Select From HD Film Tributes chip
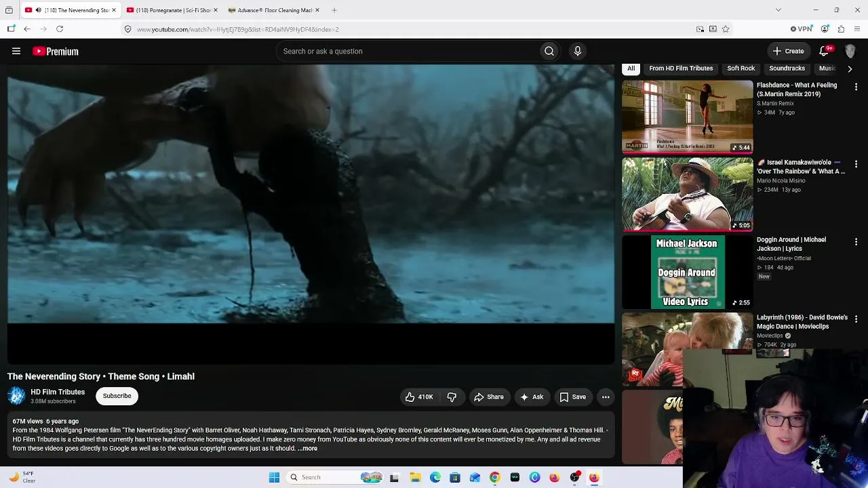Viewport: 868px width, 488px height. coord(681,68)
